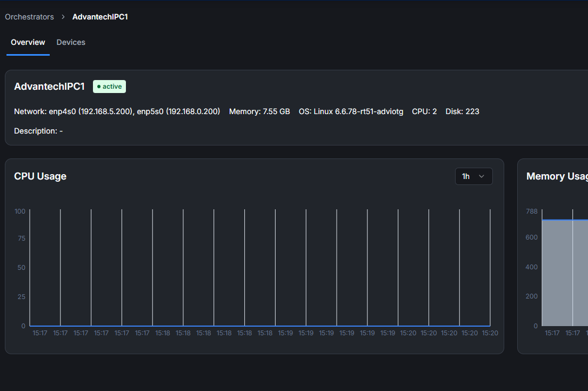This screenshot has width=588, height=391.
Task: Click the green active status badge
Action: [109, 87]
